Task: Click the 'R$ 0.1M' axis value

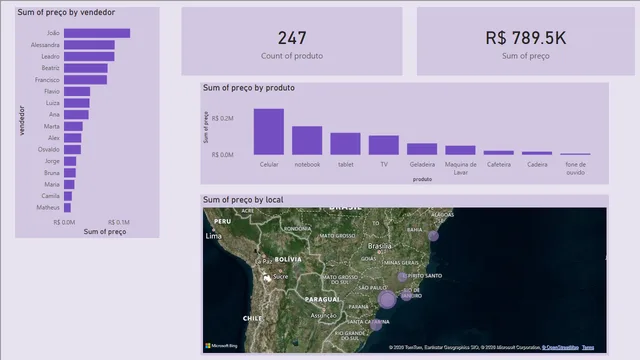Action: coord(119,222)
